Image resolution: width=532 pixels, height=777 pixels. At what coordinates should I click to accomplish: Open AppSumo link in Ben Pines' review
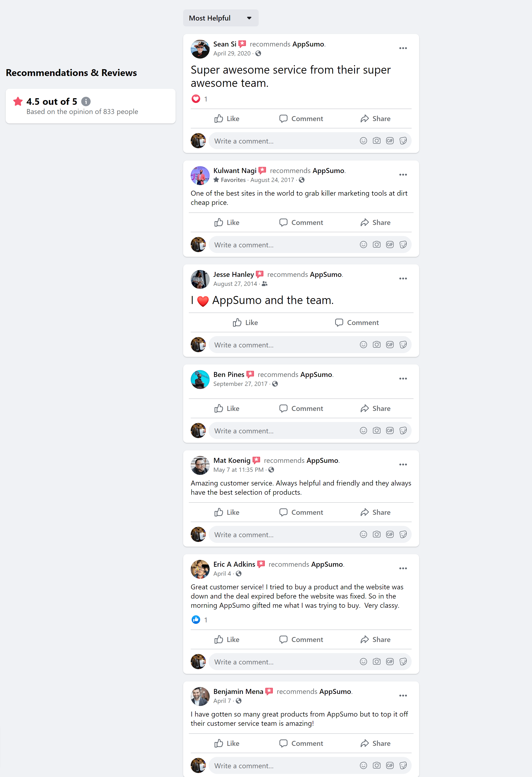click(316, 375)
